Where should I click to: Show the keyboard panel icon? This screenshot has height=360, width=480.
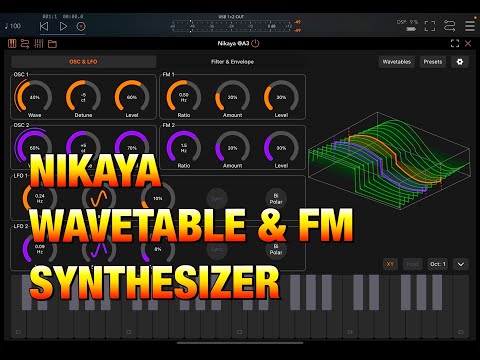[12, 44]
